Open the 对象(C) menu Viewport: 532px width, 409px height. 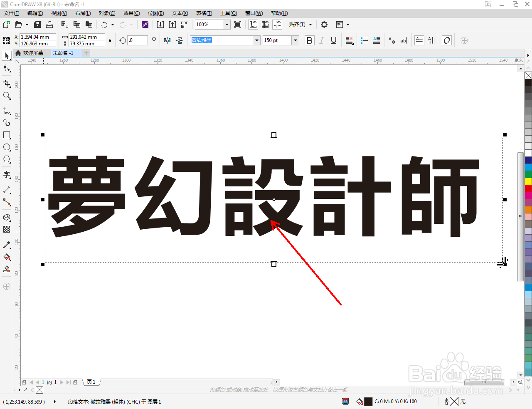click(x=107, y=13)
